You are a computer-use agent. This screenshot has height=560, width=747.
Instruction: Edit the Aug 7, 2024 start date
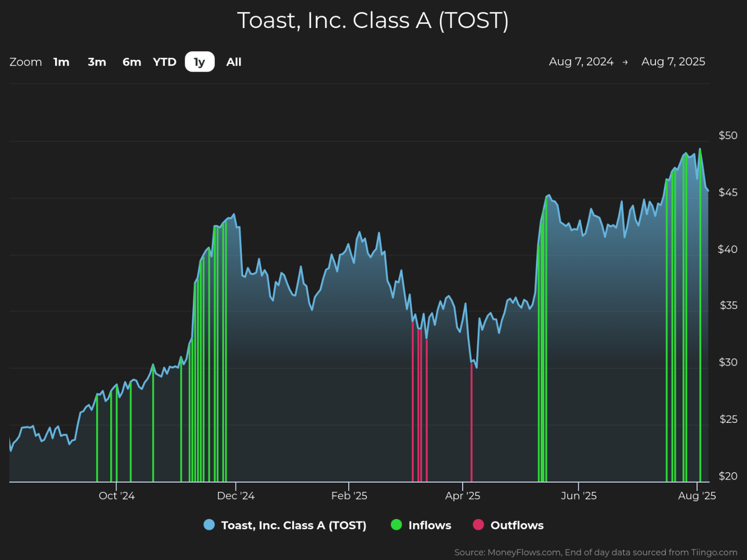coord(581,62)
